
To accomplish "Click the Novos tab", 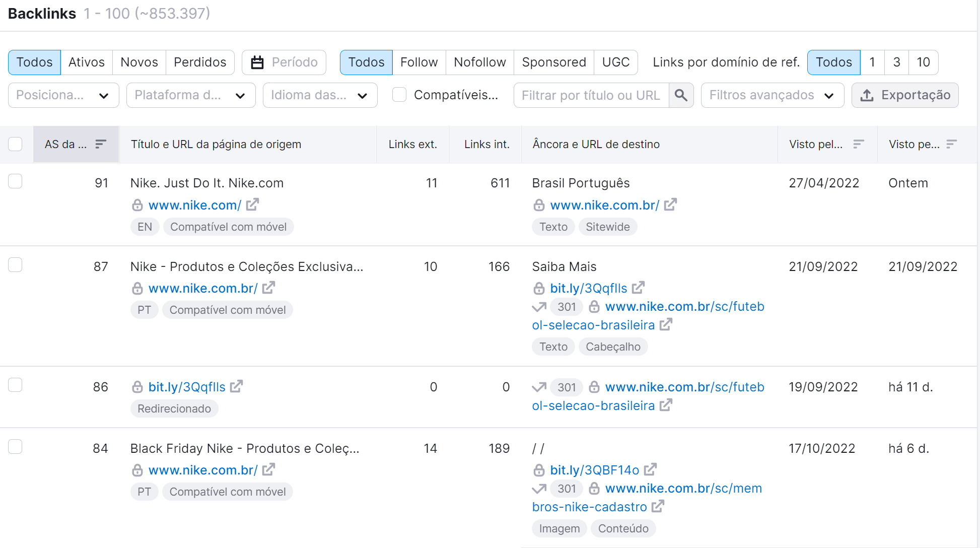I will click(x=138, y=61).
